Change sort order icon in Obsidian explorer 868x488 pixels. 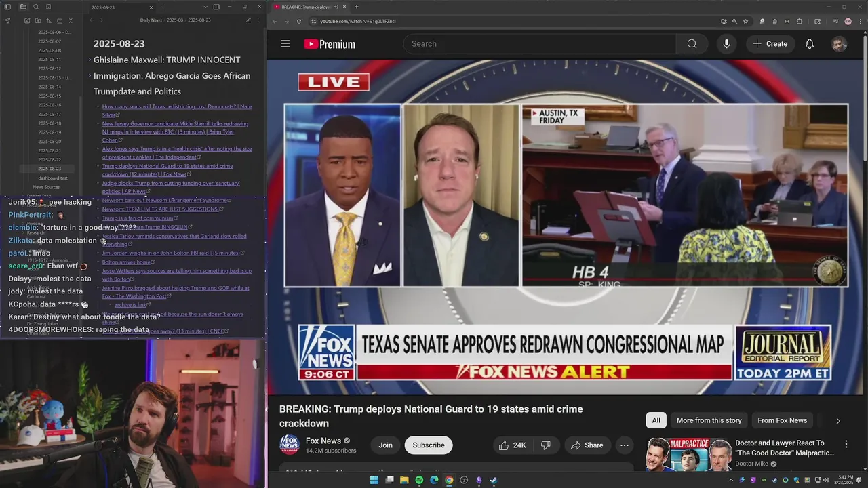click(49, 21)
